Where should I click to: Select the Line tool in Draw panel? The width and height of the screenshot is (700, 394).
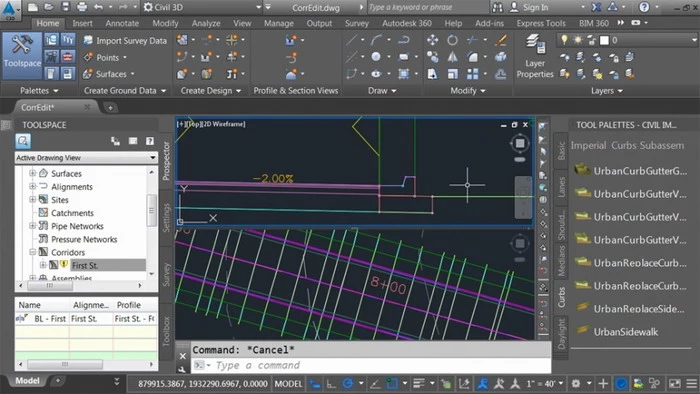pos(352,40)
